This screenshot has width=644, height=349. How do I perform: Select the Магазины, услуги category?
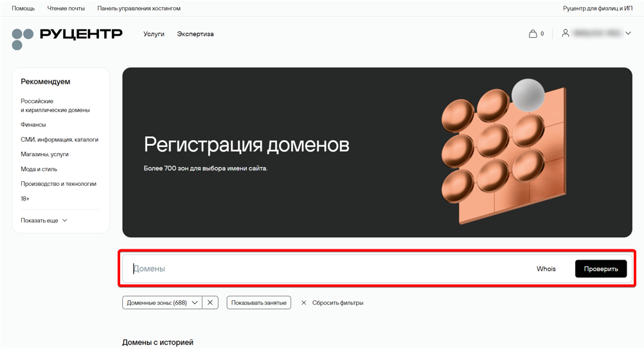pyautogui.click(x=44, y=154)
